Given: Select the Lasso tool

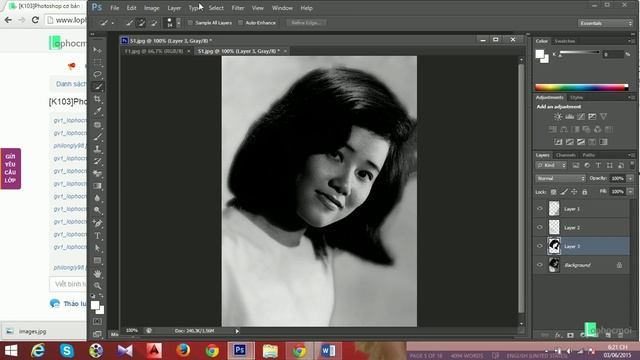Looking at the screenshot, I should (x=97, y=75).
